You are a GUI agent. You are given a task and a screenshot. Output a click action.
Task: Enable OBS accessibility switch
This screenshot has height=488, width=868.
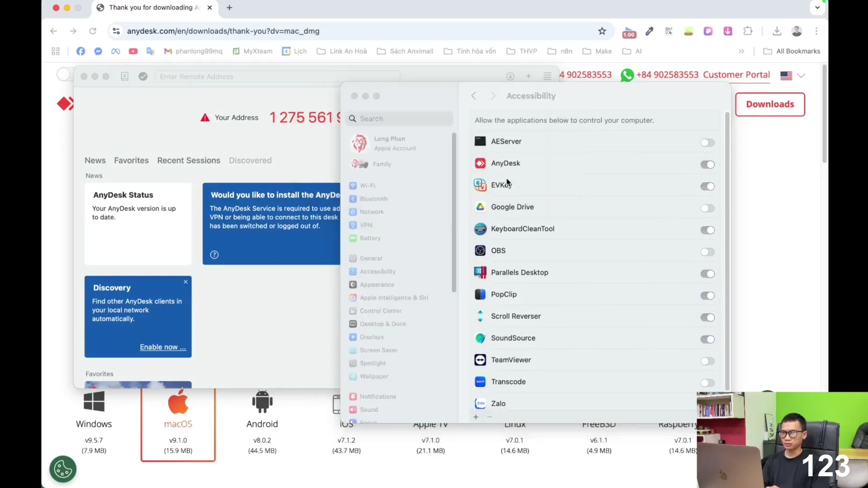[x=708, y=252]
